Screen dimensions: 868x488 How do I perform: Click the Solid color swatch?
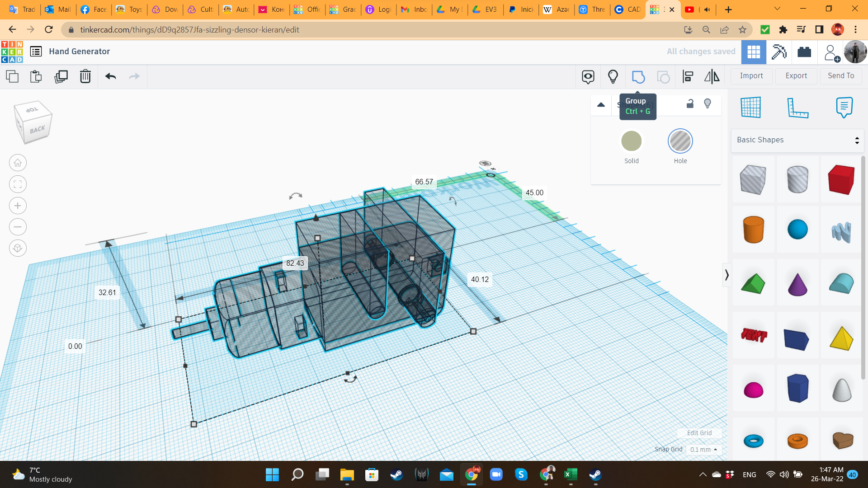click(x=631, y=141)
